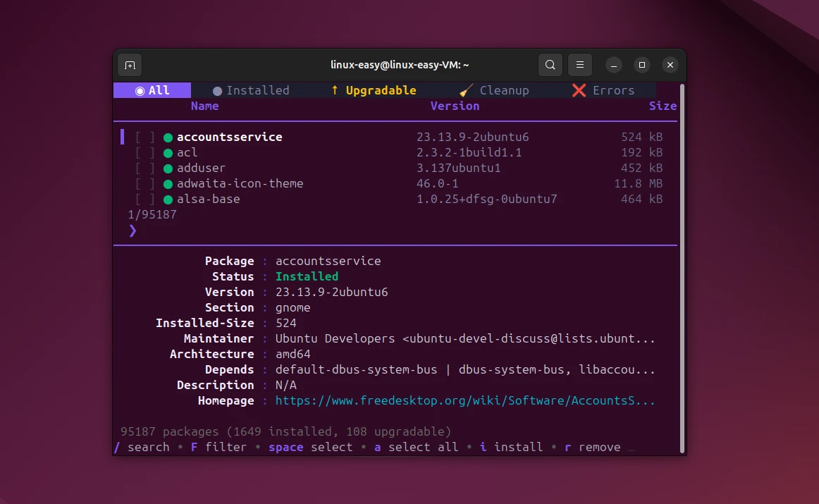Viewport: 819px width, 504px height.
Task: Switch to the Installed tab
Action: click(x=257, y=90)
